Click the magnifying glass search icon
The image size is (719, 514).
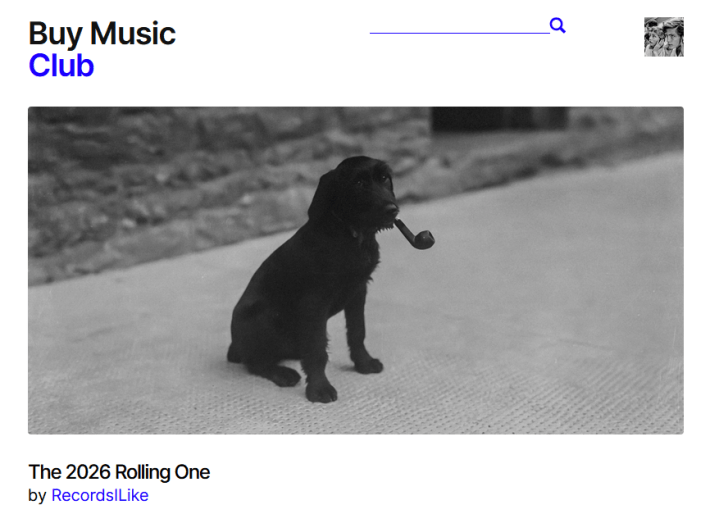click(x=557, y=25)
